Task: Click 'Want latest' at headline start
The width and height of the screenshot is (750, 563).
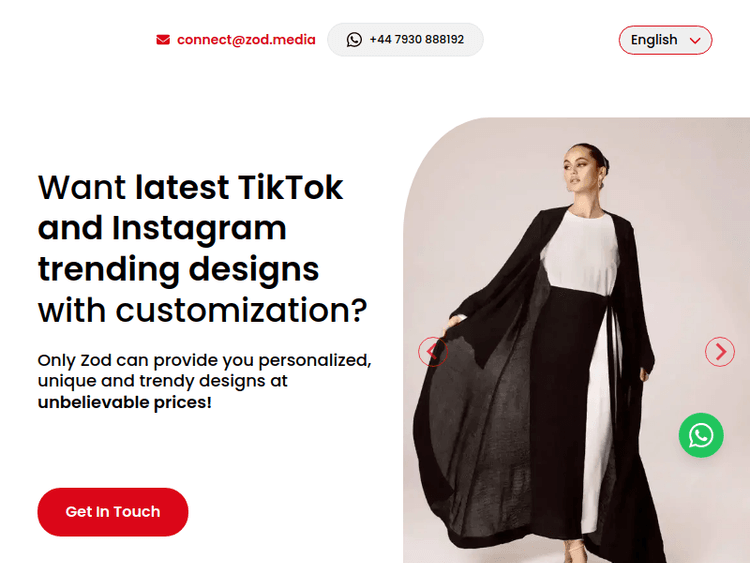Action: coord(133,187)
